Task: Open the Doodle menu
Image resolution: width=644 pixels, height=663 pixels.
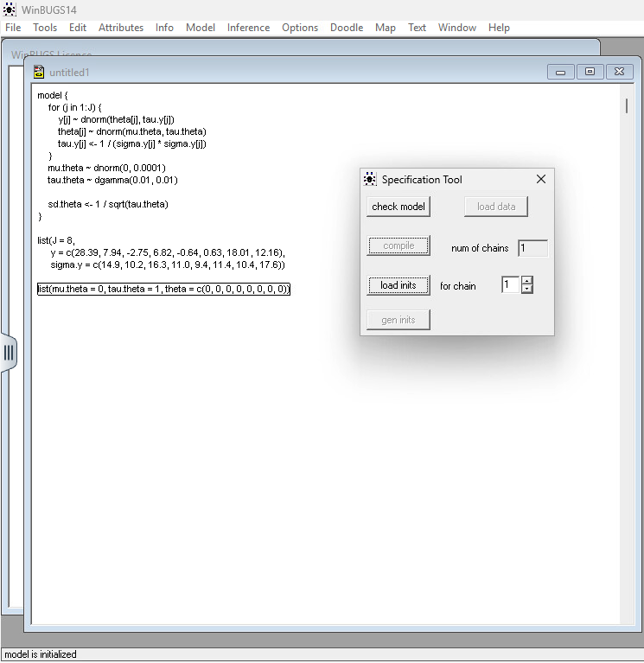Action: tap(347, 28)
